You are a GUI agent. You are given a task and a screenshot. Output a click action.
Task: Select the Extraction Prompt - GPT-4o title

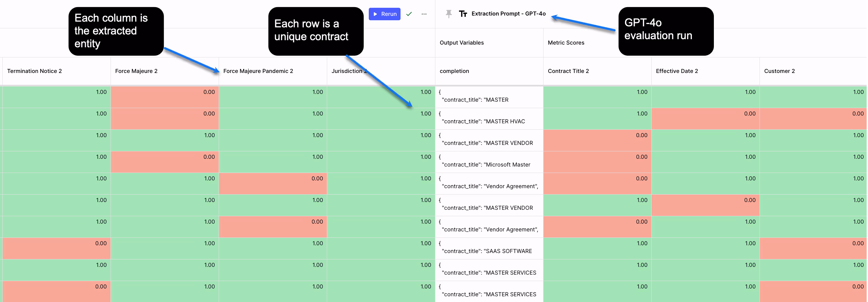point(509,14)
